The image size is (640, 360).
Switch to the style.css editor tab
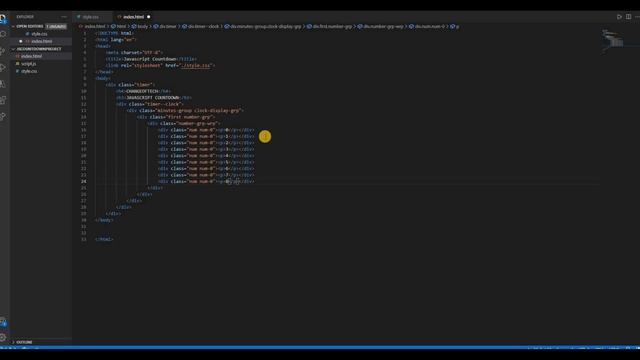pyautogui.click(x=91, y=17)
